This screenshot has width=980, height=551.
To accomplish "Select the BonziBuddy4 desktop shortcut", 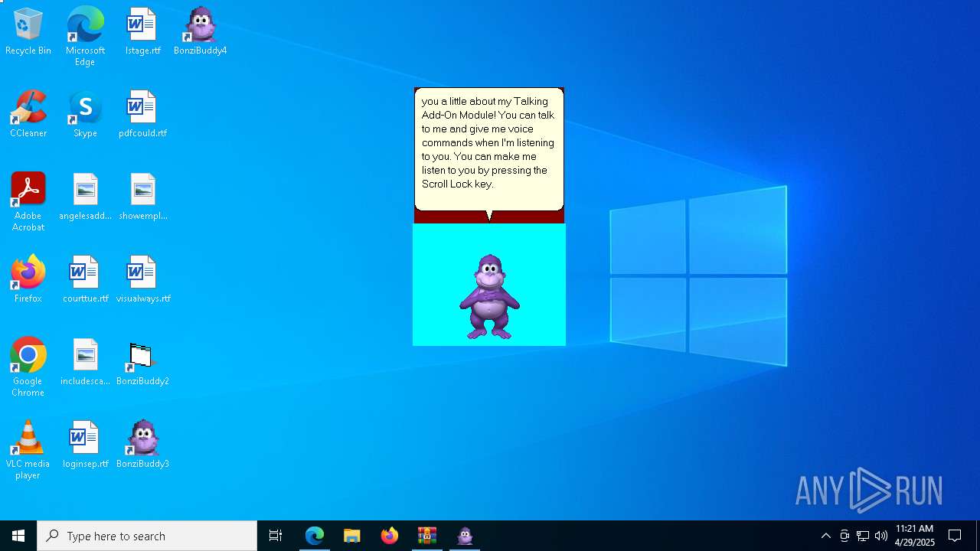I will point(200,32).
